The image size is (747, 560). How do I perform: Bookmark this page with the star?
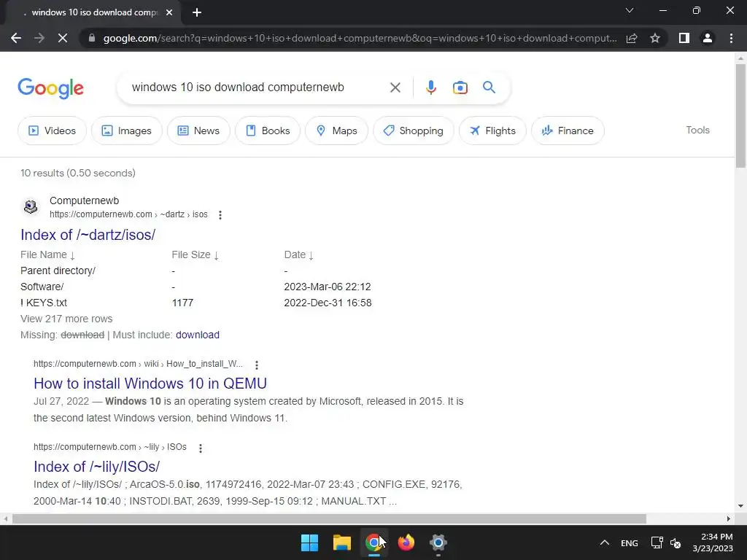655,38
